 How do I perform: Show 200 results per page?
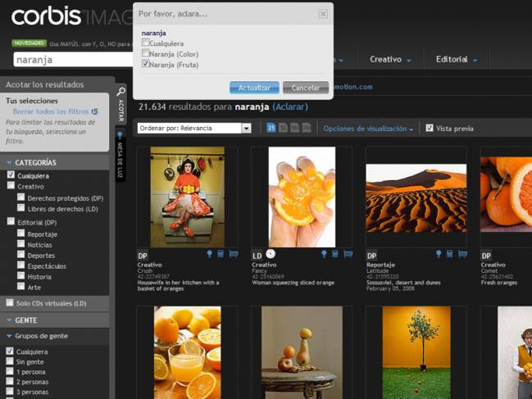pyautogui.click(x=307, y=128)
